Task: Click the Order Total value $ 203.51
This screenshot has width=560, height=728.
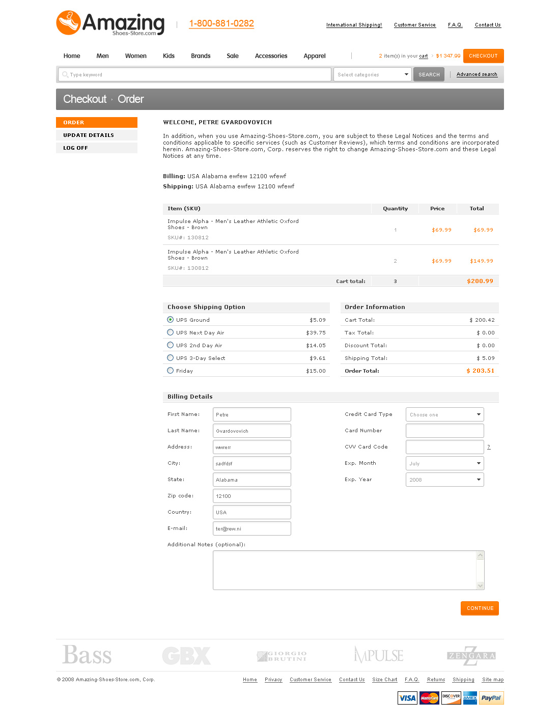Action: [x=481, y=371]
